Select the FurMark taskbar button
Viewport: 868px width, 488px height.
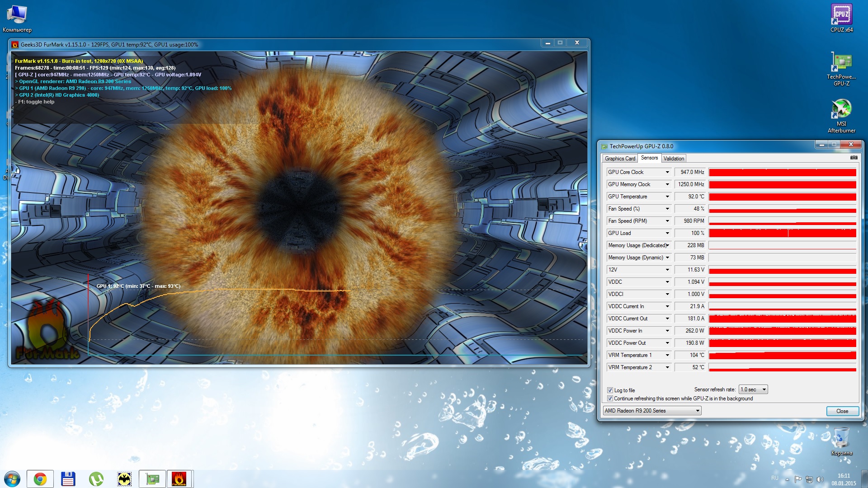point(179,479)
